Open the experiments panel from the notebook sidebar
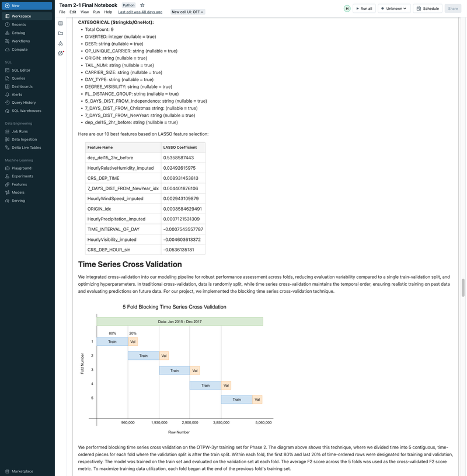The width and height of the screenshot is (467, 476). click(61, 43)
